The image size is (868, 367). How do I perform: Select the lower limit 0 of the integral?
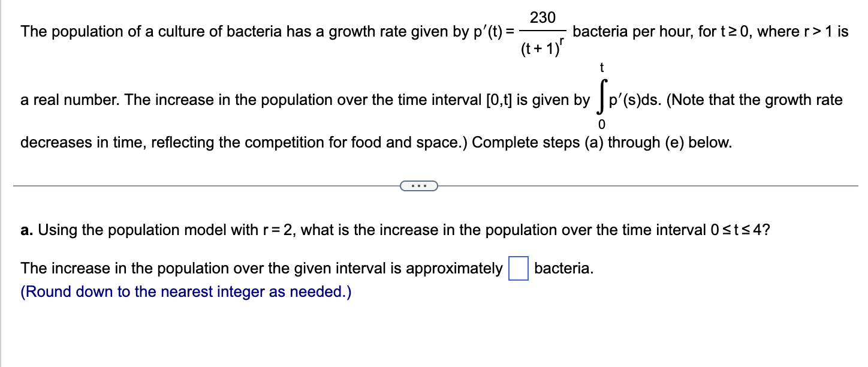(601, 124)
